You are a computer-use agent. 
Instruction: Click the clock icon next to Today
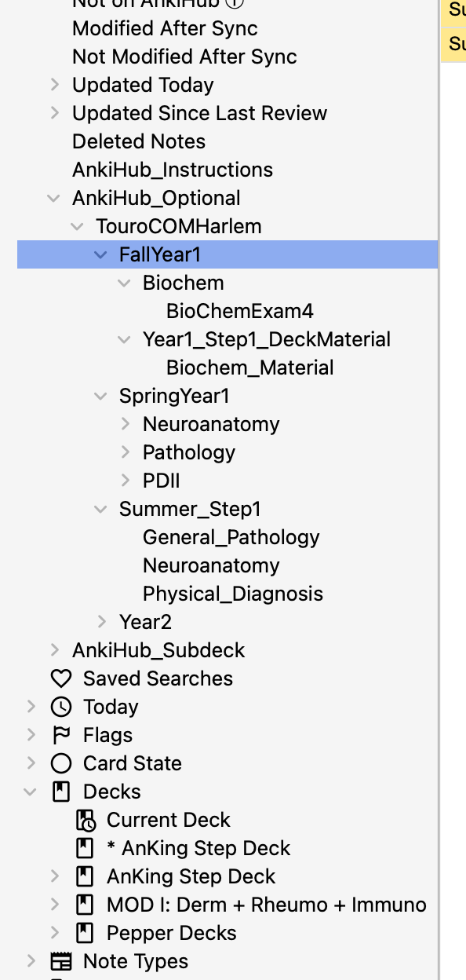tap(60, 707)
